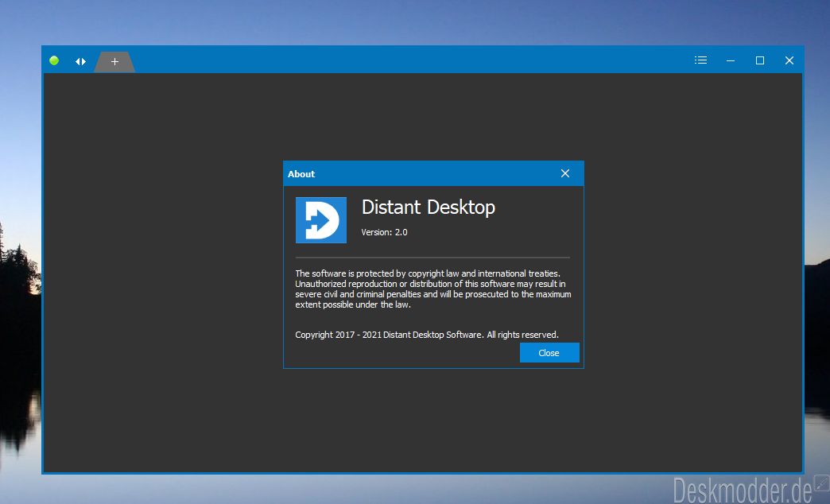This screenshot has width=830, height=504.
Task: Dismiss the About dialog with its X
Action: tap(565, 173)
